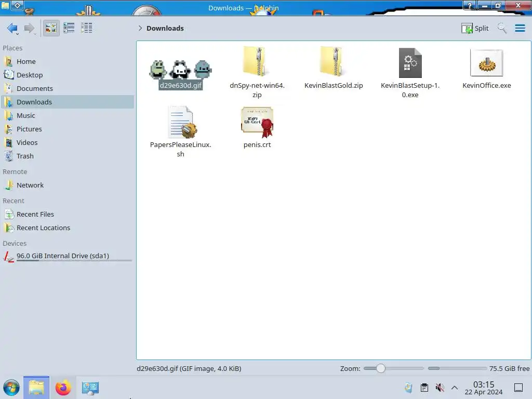Click the Show Desktop button
This screenshot has width=532, height=399.
[x=518, y=388]
